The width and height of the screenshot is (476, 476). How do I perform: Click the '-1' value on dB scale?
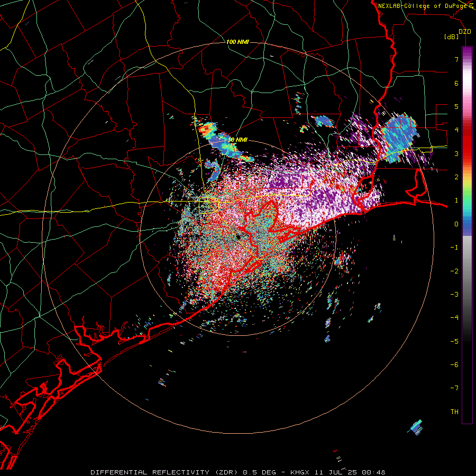tap(454, 248)
